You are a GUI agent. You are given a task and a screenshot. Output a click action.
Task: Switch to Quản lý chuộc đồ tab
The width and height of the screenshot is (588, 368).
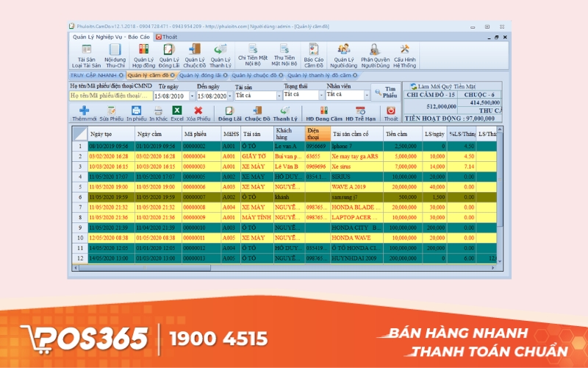tap(257, 75)
